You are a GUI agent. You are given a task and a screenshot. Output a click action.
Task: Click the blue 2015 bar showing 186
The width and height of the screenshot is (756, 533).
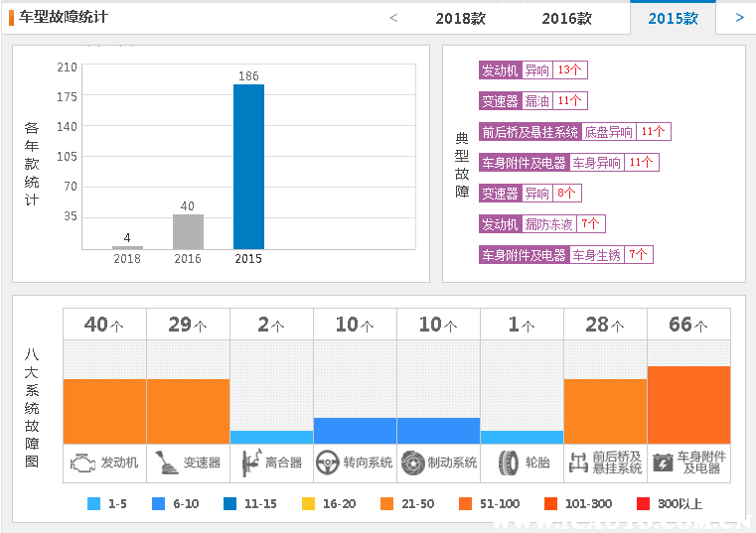[x=248, y=167]
